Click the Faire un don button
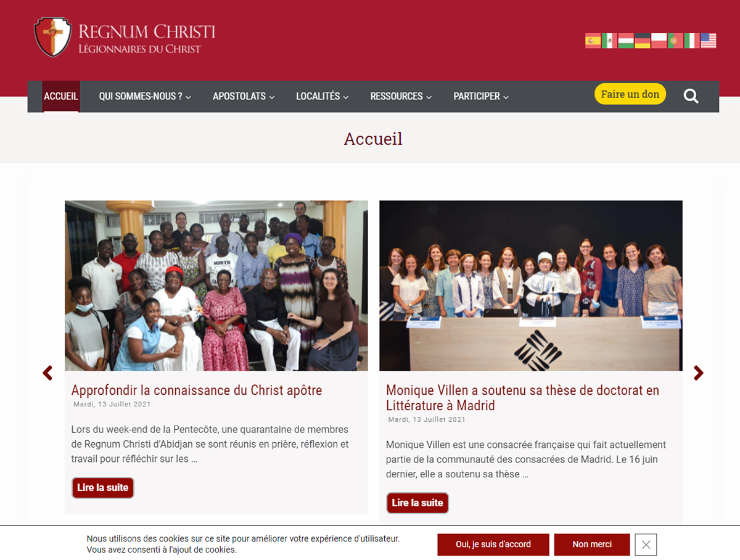The image size is (740, 560). (x=630, y=94)
